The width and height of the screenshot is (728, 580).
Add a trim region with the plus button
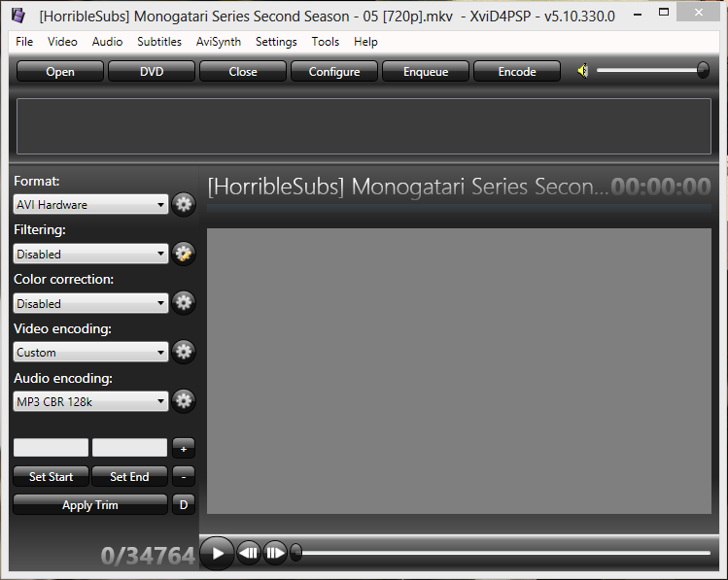point(184,448)
